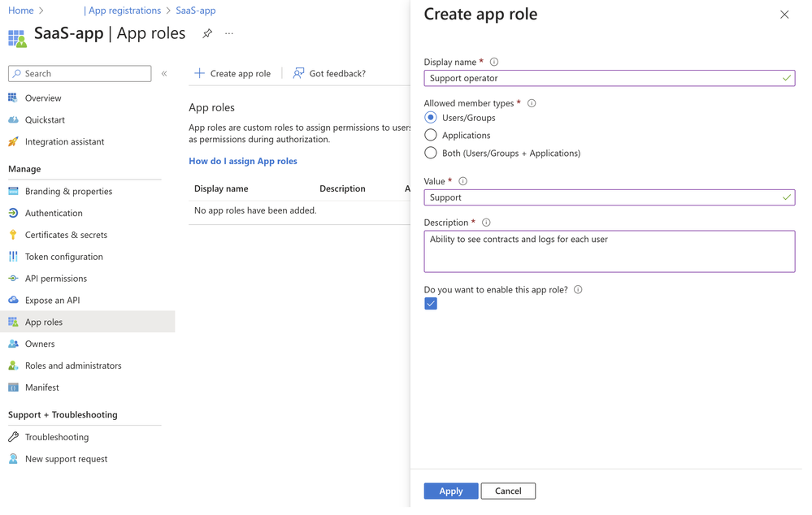Viewport: 812px width, 515px height.
Task: Click the Roles and administrators icon
Action: coord(13,365)
